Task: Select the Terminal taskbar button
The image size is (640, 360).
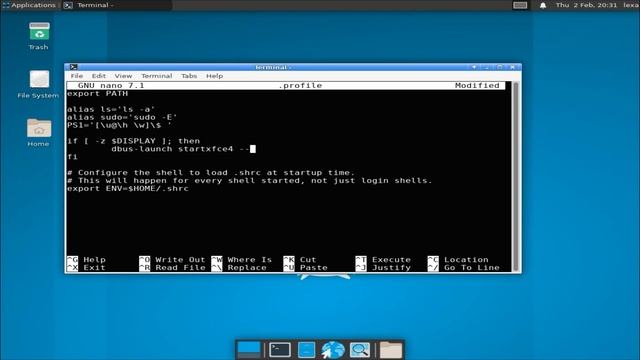Action: tap(116, 5)
